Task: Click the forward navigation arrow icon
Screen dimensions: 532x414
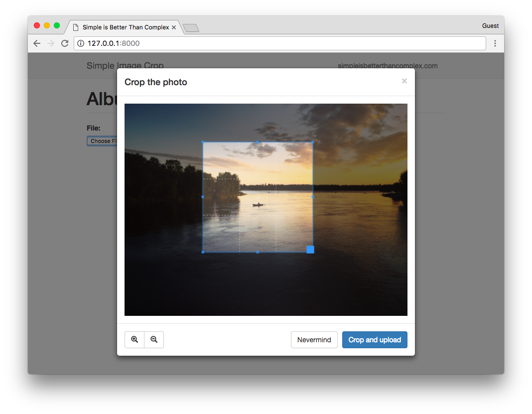Action: tap(50, 43)
